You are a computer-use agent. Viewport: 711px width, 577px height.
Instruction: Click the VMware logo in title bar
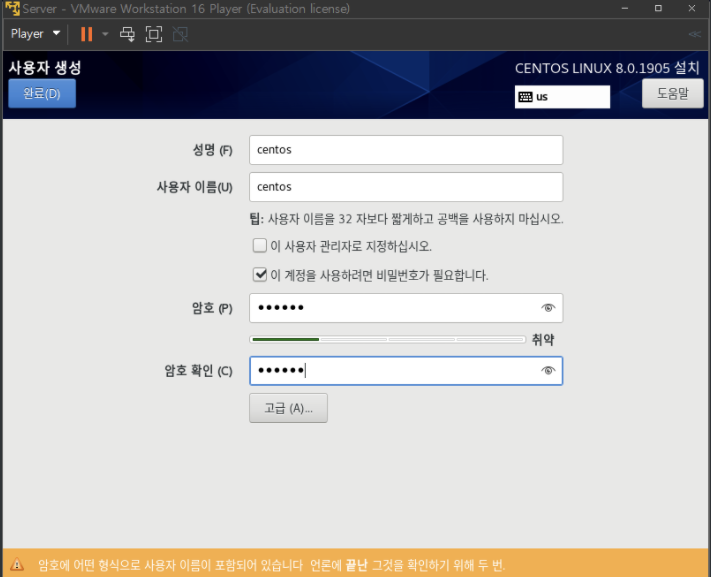pos(12,9)
